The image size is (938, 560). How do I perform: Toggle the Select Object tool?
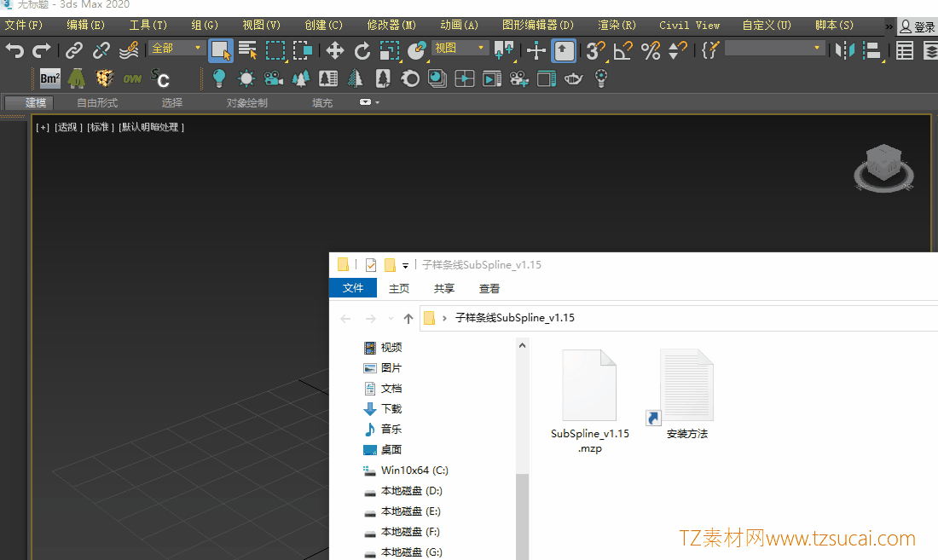pos(221,50)
